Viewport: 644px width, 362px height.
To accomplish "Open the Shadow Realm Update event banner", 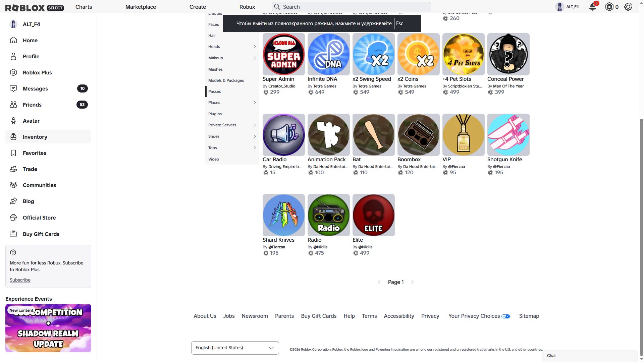I will tap(48, 328).
